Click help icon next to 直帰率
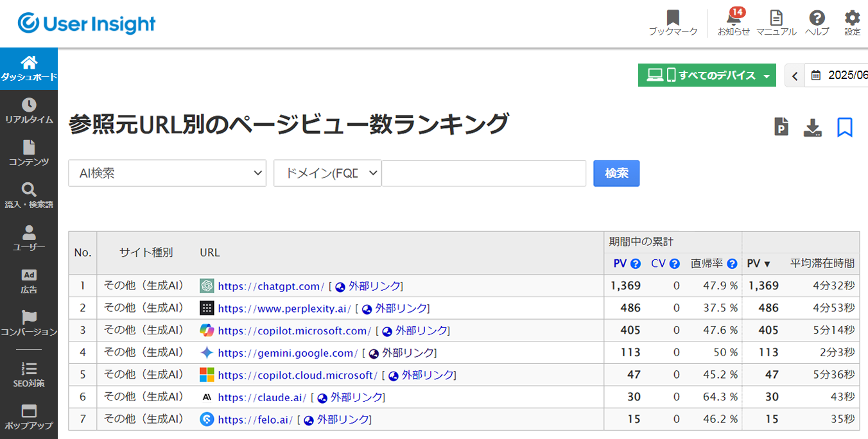The width and height of the screenshot is (868, 439). pyautogui.click(x=732, y=264)
